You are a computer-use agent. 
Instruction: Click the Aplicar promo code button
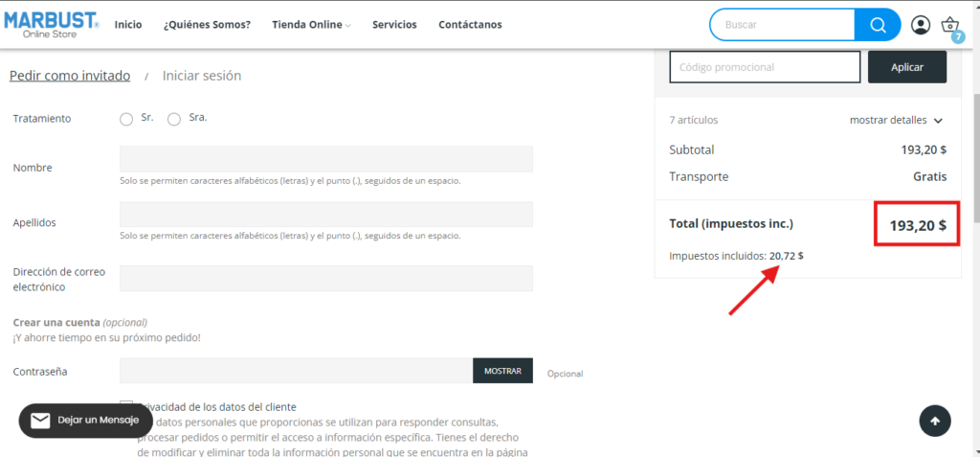click(x=907, y=67)
